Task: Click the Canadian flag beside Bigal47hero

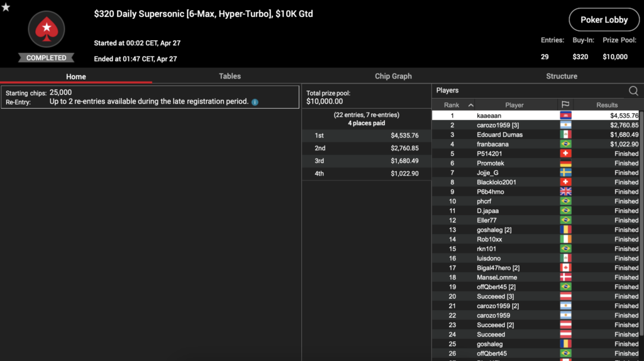Action: (x=565, y=268)
